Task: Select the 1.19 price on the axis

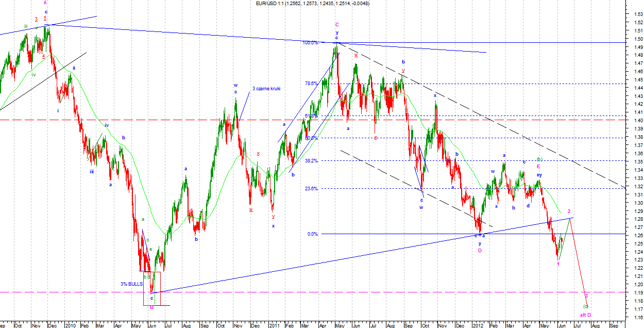Action: [x=638, y=292]
